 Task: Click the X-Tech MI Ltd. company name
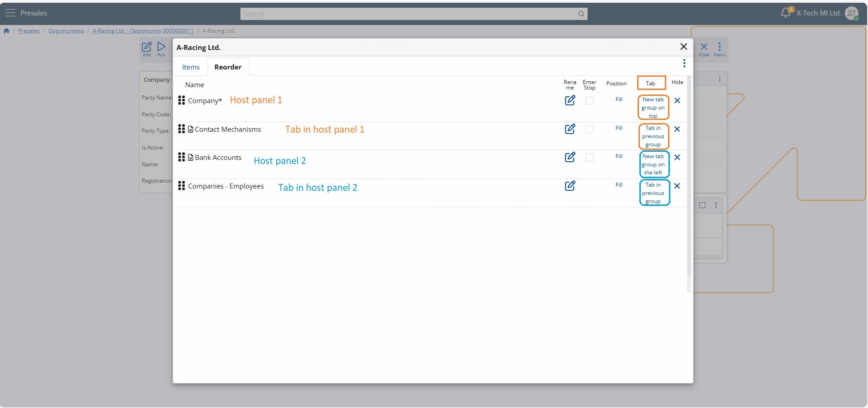819,13
